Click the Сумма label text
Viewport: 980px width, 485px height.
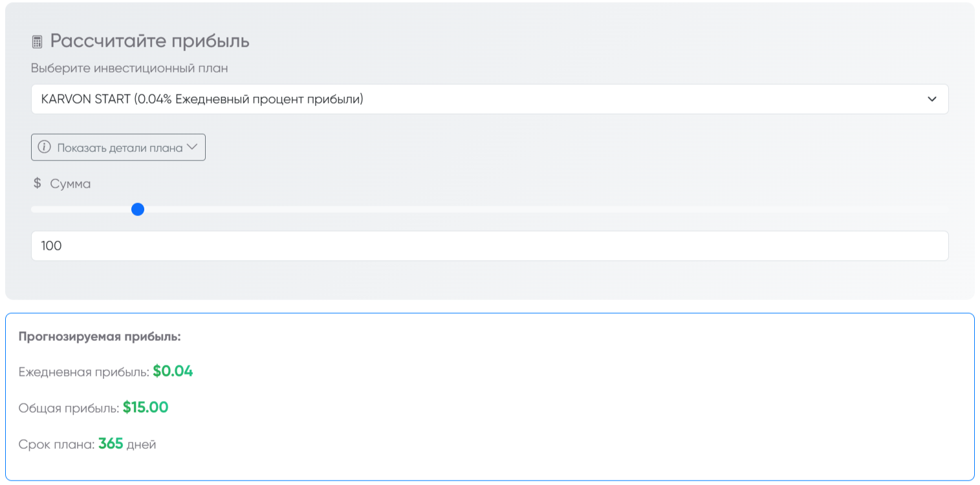71,184
